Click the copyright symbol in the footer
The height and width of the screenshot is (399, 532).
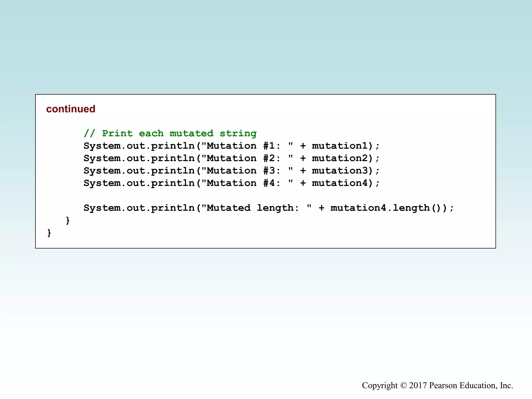(x=403, y=385)
